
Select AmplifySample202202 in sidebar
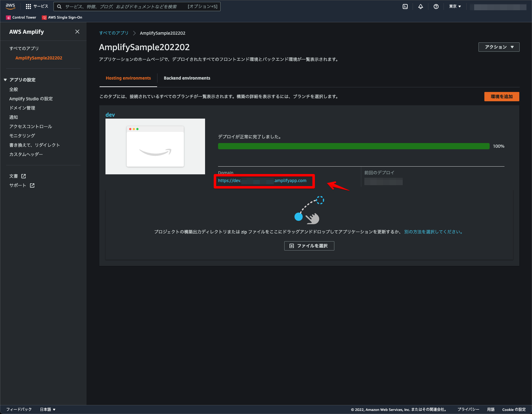click(x=39, y=58)
